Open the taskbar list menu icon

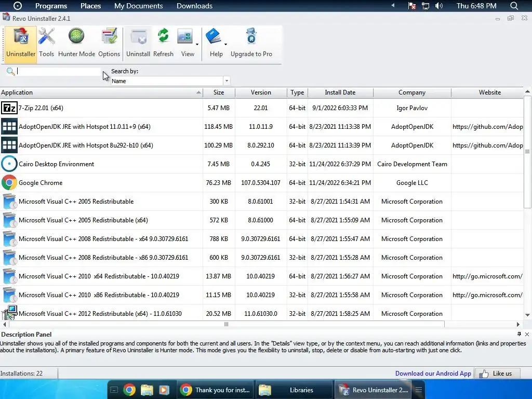(419, 390)
